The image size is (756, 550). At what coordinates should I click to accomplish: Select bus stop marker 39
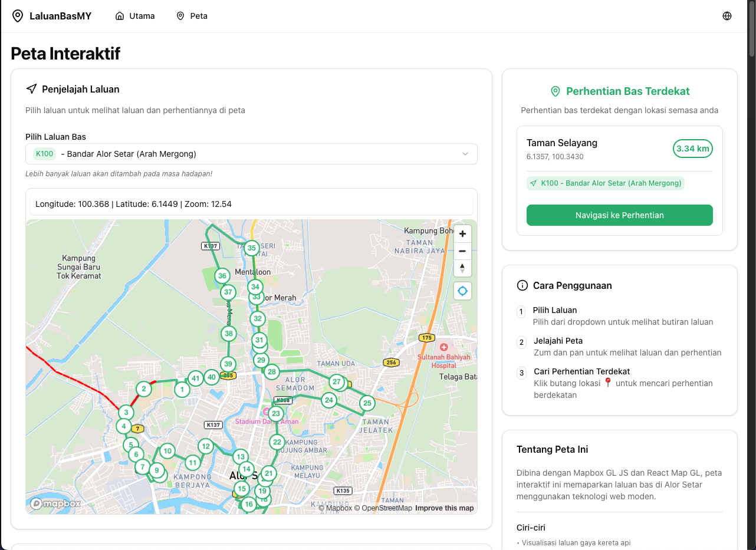(x=228, y=364)
